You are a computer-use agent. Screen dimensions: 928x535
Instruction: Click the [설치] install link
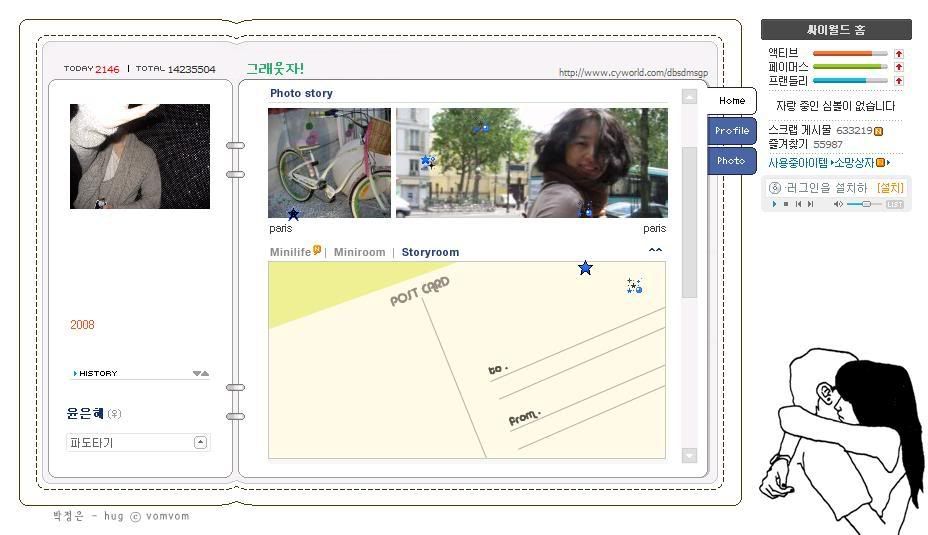pos(889,188)
